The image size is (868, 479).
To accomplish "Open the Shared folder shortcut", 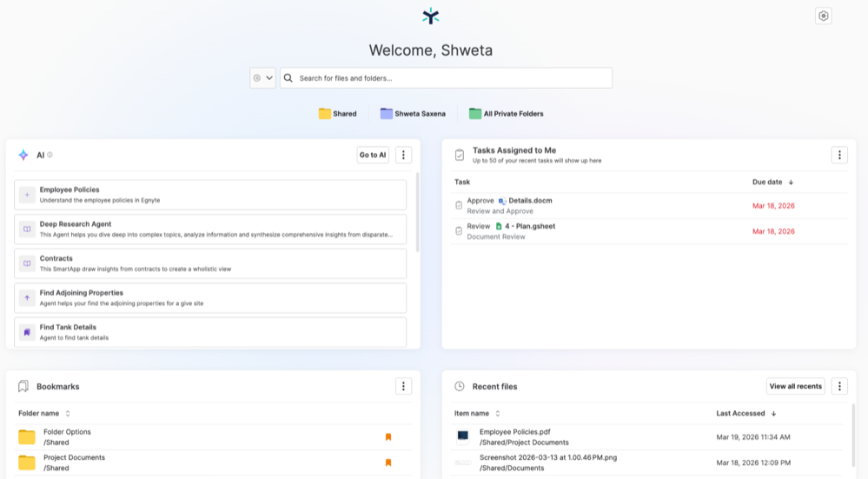I will (338, 114).
